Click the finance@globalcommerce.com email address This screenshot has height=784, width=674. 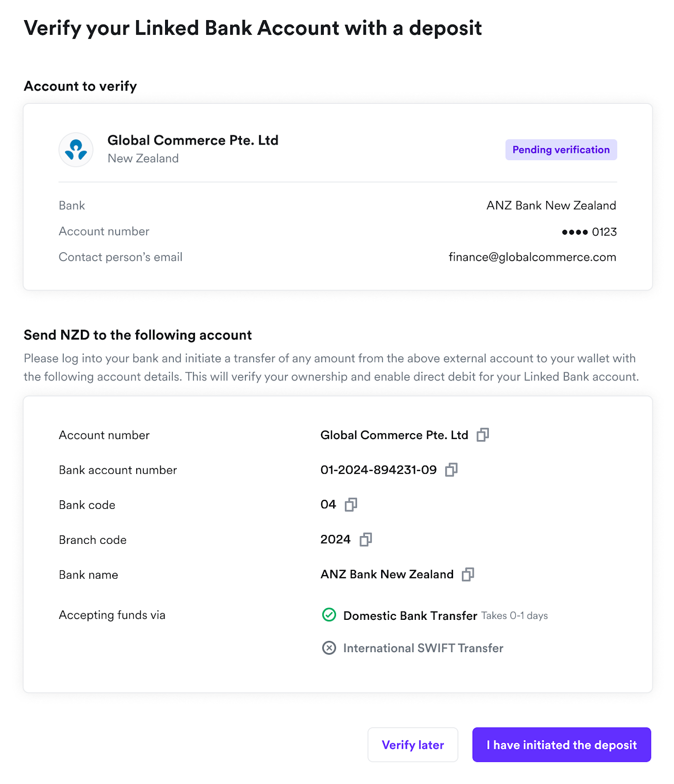pos(532,257)
